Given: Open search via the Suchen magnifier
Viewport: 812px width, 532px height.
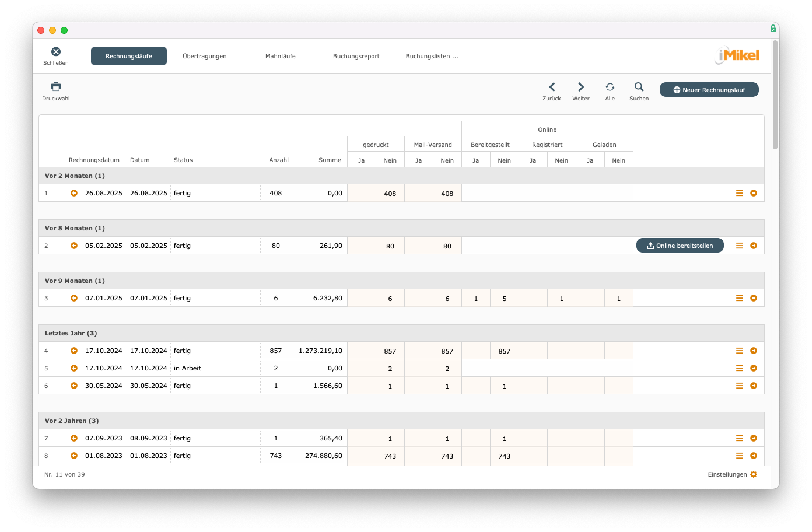Looking at the screenshot, I should tap(639, 87).
